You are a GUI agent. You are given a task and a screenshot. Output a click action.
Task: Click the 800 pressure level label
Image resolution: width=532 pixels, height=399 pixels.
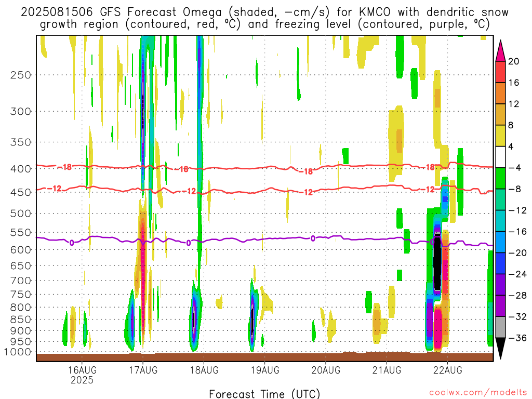(x=21, y=308)
